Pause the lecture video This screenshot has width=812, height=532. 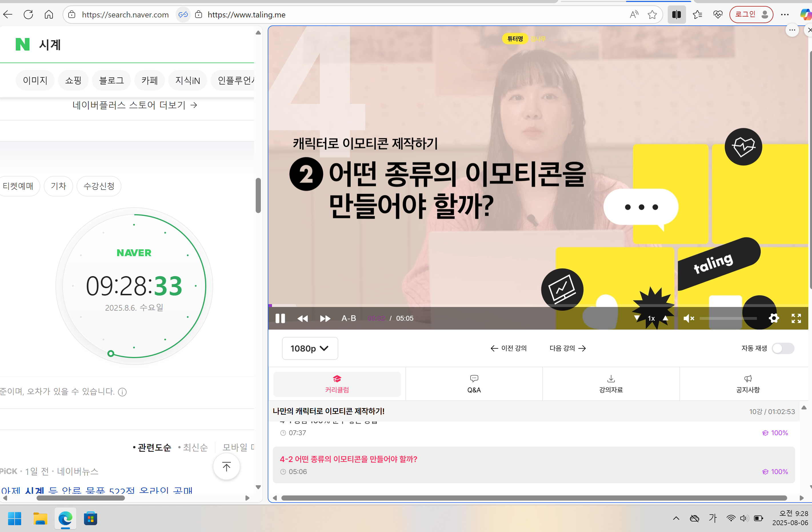point(280,318)
